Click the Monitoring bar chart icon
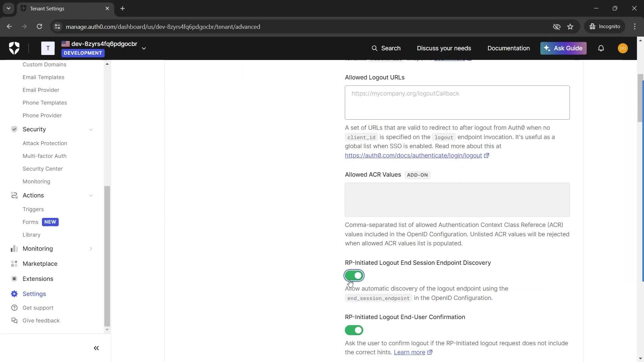This screenshot has width=644, height=362. (14, 249)
